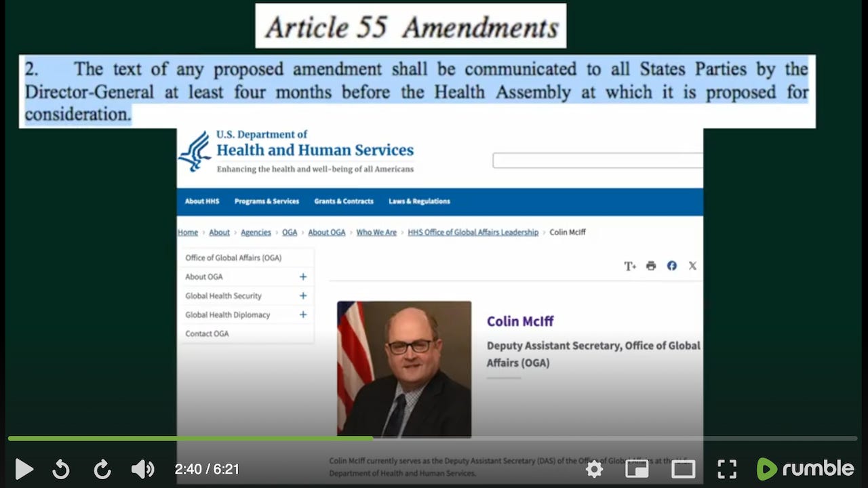Expand the About OGA sidebar item
The width and height of the screenshot is (868, 488).
(303, 277)
